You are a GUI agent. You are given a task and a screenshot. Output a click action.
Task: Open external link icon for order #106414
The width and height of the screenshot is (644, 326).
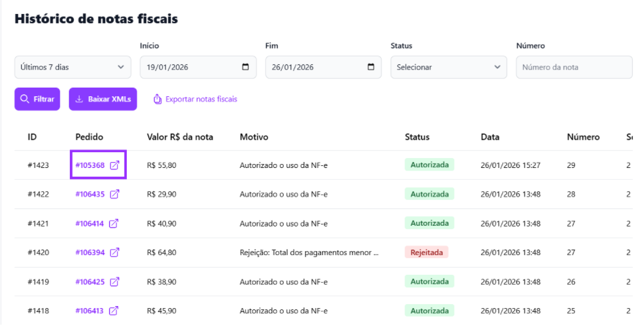pyautogui.click(x=114, y=224)
